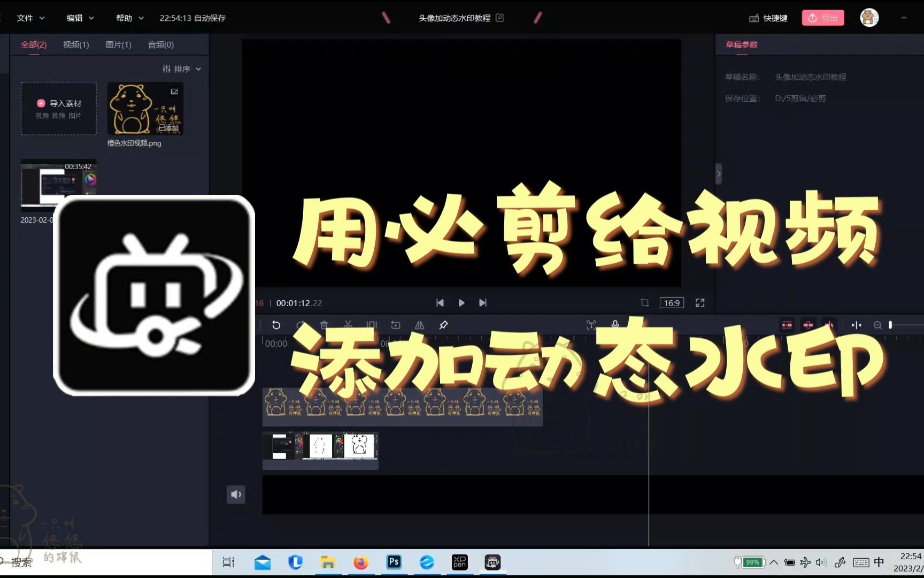Play the preview video
The width and height of the screenshot is (924, 578).
tap(461, 303)
